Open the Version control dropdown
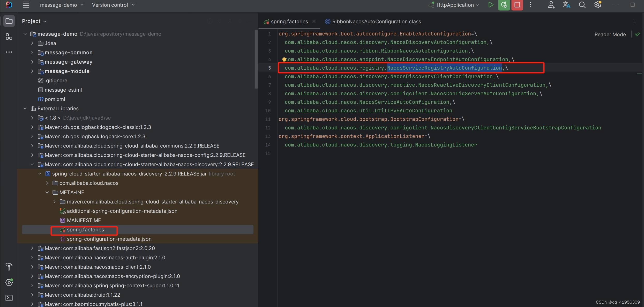This screenshot has height=307, width=644. click(x=114, y=5)
